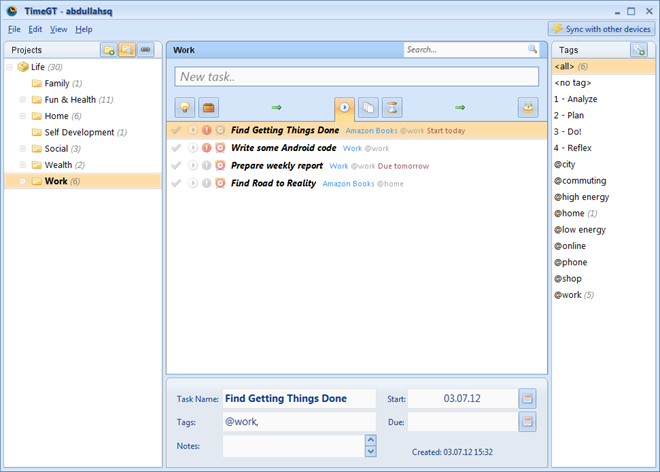Screen dimensions: 660x472
Task: Open the cake completed tasks list
Action: point(528,108)
